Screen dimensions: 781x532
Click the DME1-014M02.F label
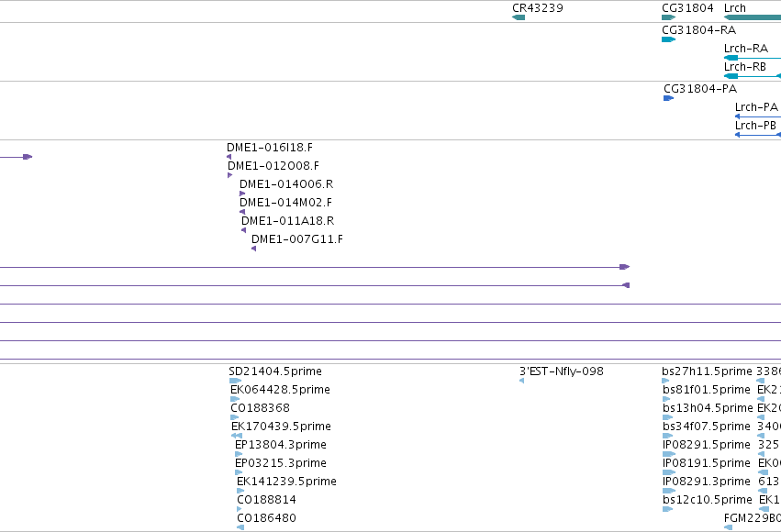click(x=285, y=203)
